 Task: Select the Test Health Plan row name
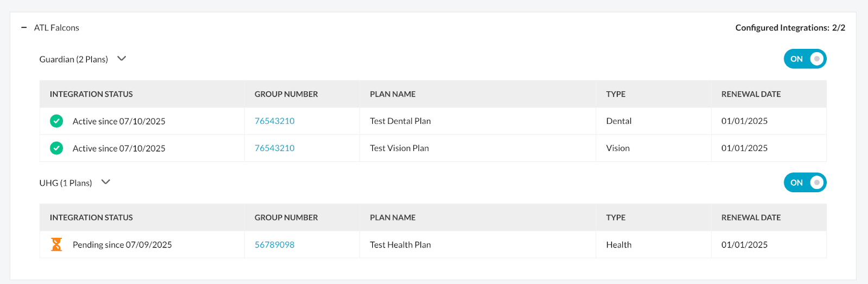pos(400,245)
